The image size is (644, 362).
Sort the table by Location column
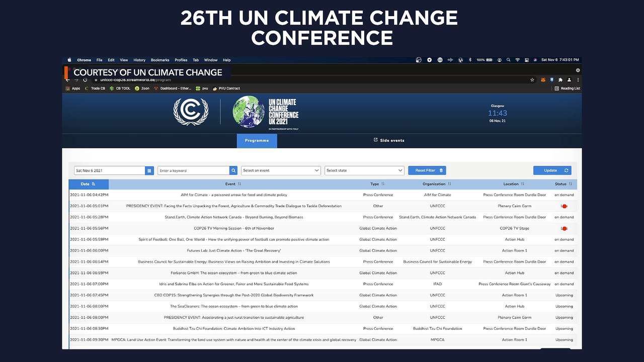(x=514, y=184)
